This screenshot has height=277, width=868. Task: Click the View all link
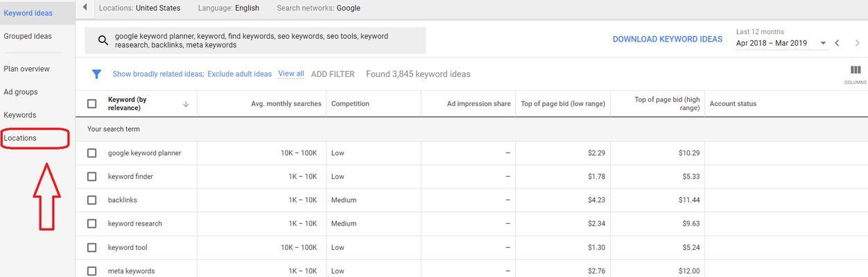pos(291,73)
